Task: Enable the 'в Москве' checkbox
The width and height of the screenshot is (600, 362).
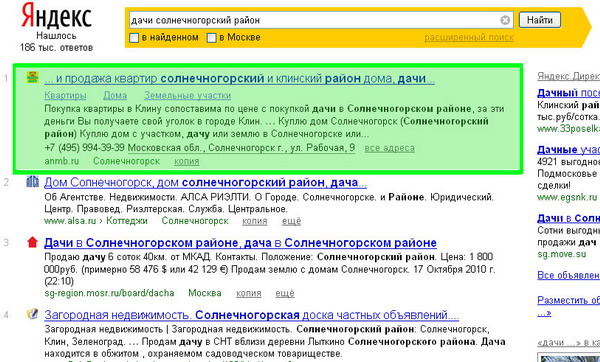Action: [x=212, y=38]
